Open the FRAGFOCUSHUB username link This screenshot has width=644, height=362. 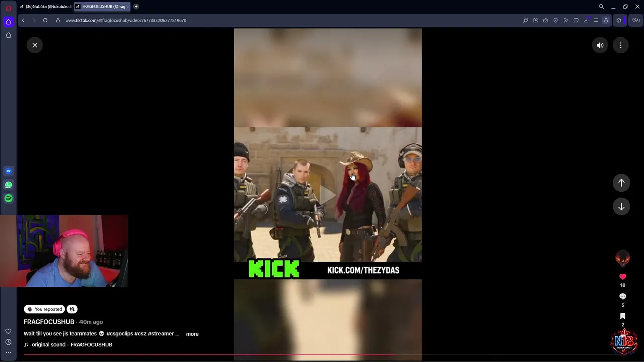point(49,322)
